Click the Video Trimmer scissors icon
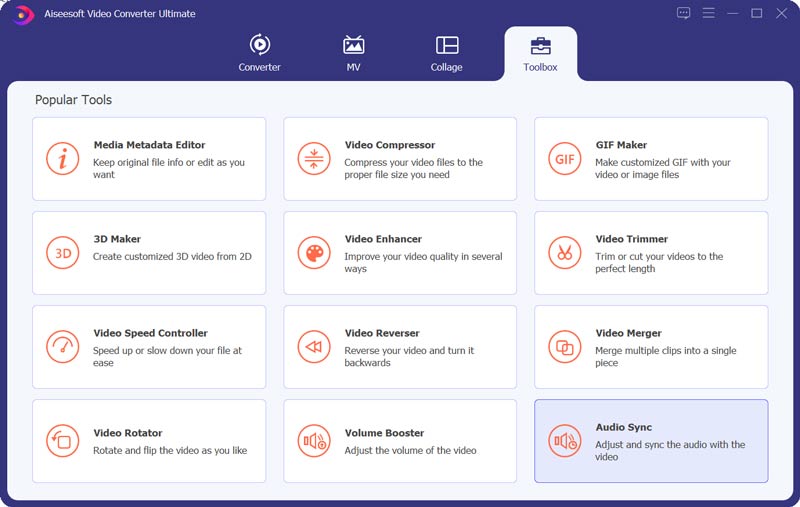The image size is (800, 507). tap(564, 253)
